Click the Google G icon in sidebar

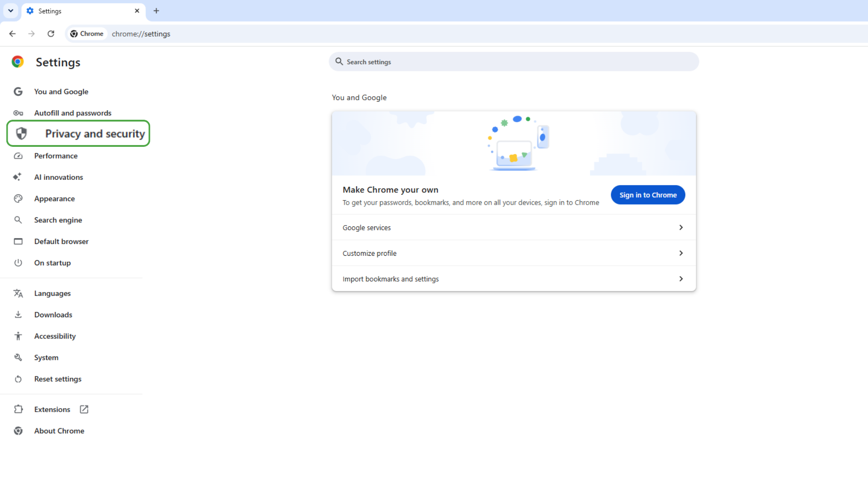pyautogui.click(x=18, y=92)
